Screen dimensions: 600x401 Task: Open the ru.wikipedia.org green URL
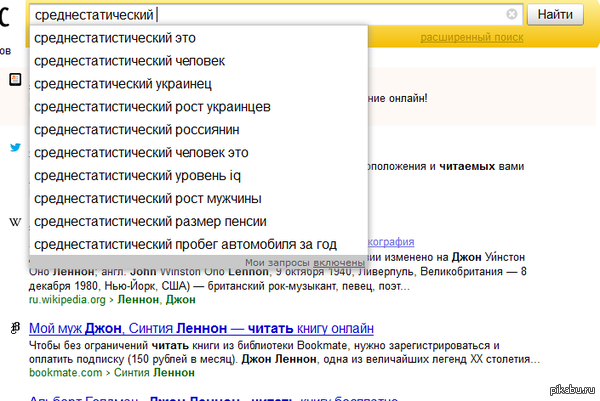click(x=67, y=300)
